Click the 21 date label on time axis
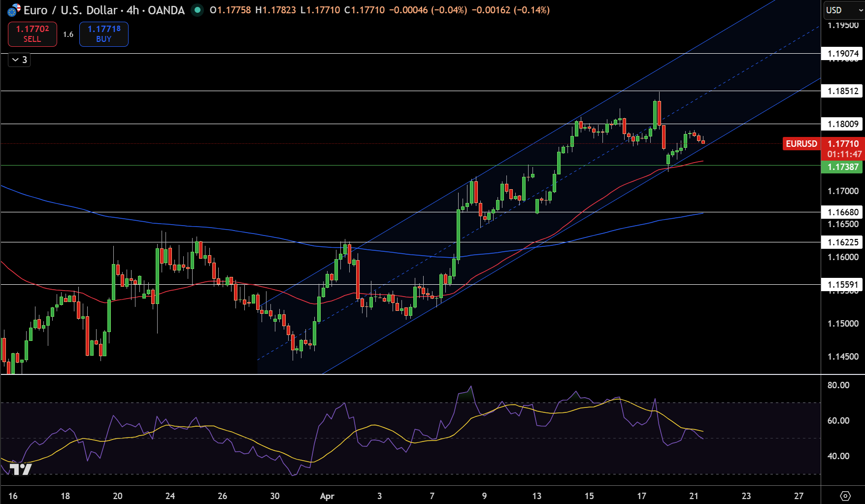The height and width of the screenshot is (504, 865). coord(694,496)
